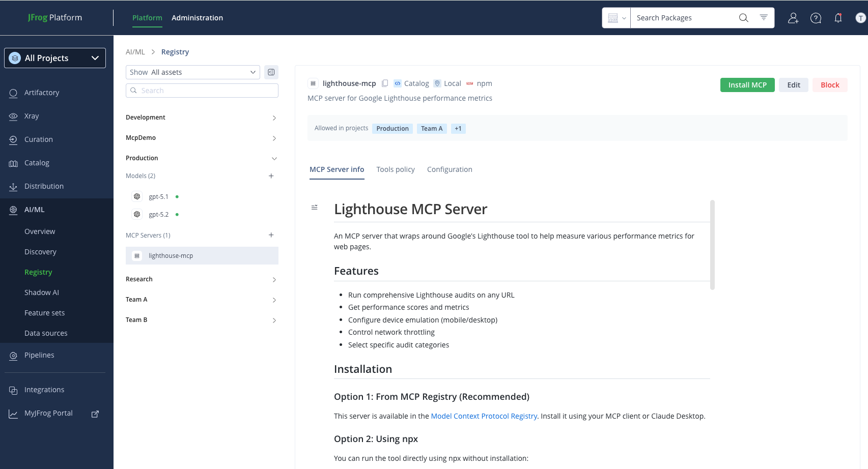Screen dimensions: 868x469
Task: Open the Shadow AI menu item
Action: coord(42,292)
